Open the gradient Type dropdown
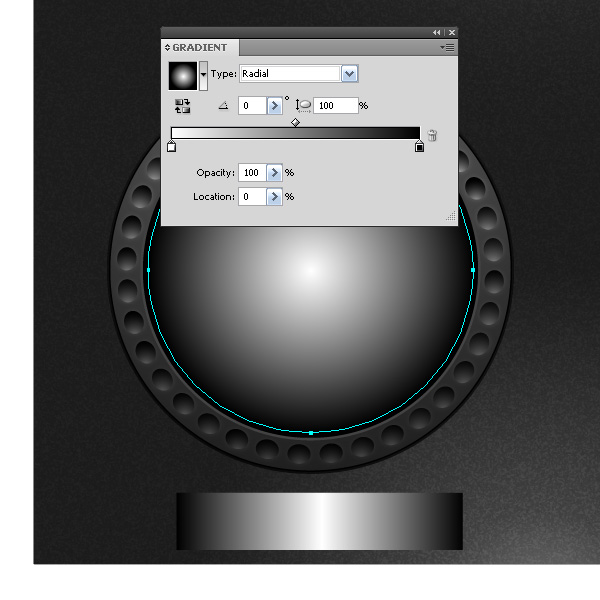This screenshot has height=600, width=600. pos(349,73)
